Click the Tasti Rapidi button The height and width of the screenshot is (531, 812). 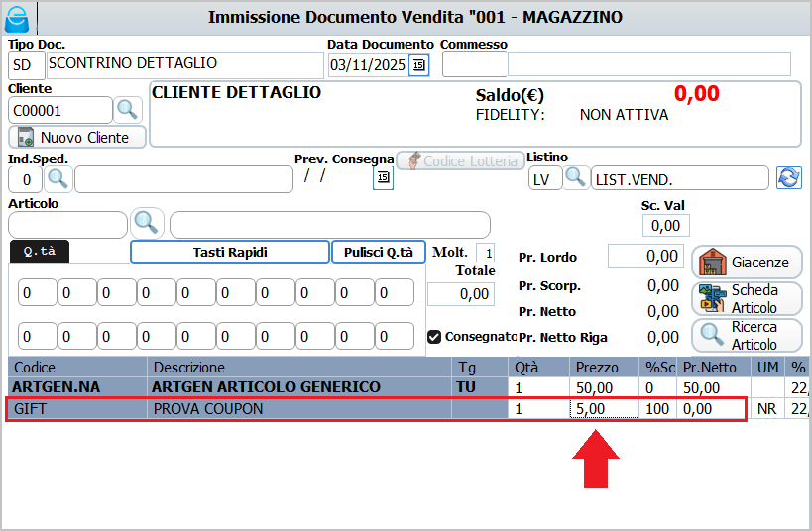(x=229, y=252)
